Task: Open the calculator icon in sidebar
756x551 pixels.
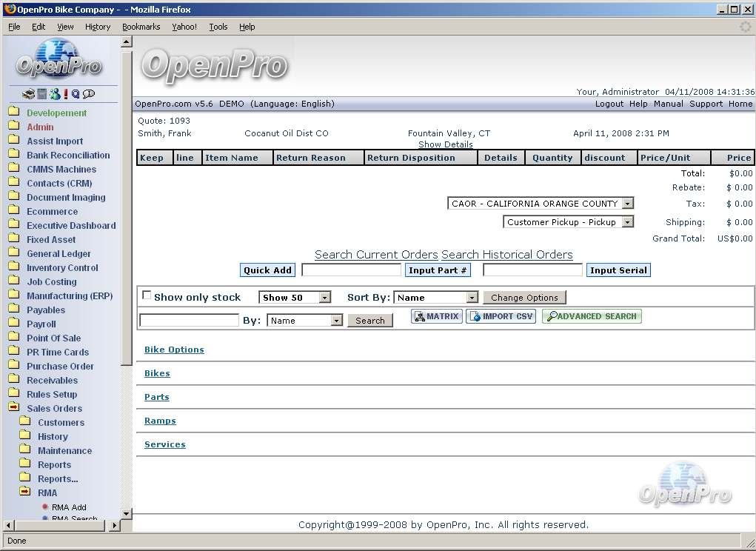Action: click(x=42, y=94)
